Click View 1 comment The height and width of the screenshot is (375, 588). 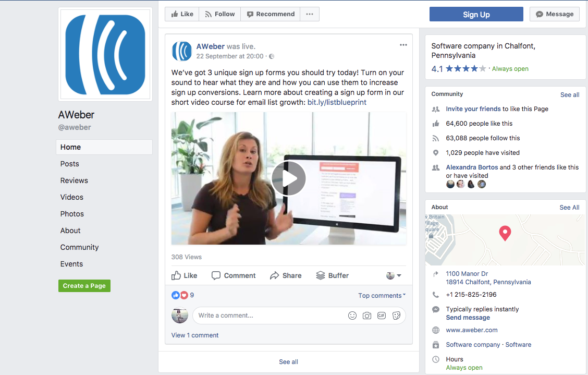pyautogui.click(x=194, y=335)
